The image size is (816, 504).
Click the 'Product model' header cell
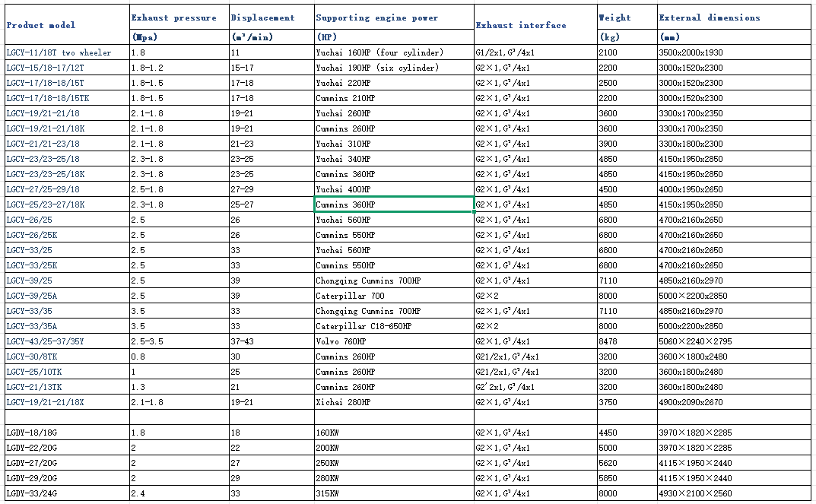click(41, 25)
